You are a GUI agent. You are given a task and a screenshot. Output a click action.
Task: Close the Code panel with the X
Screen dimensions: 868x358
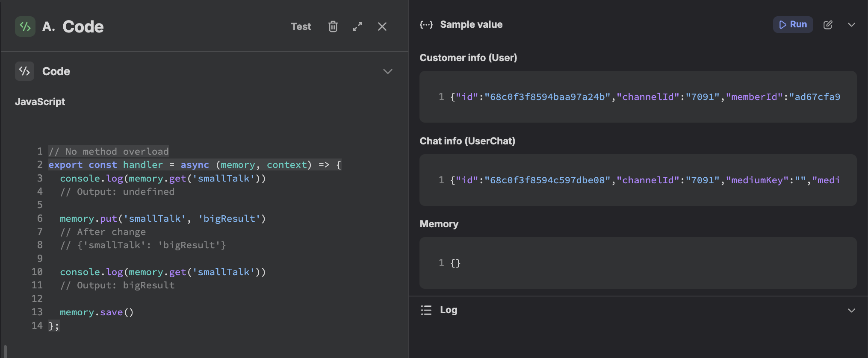(382, 26)
